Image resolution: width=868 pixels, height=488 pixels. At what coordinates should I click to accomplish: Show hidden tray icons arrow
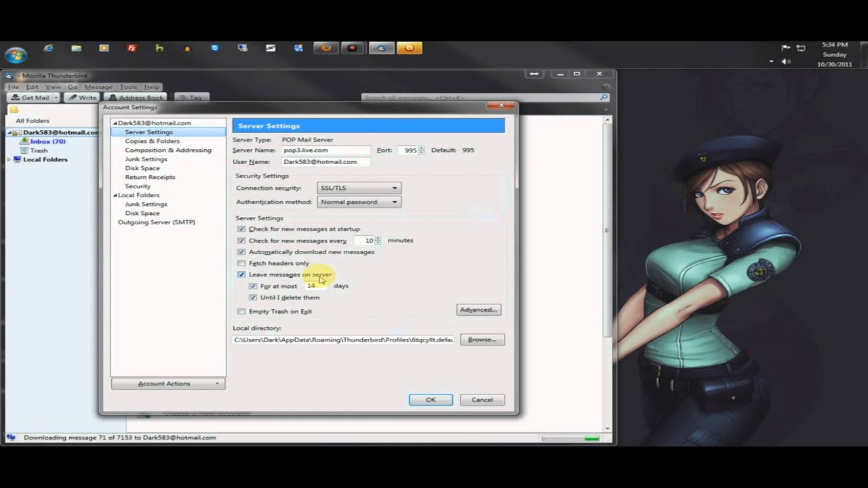(772, 61)
